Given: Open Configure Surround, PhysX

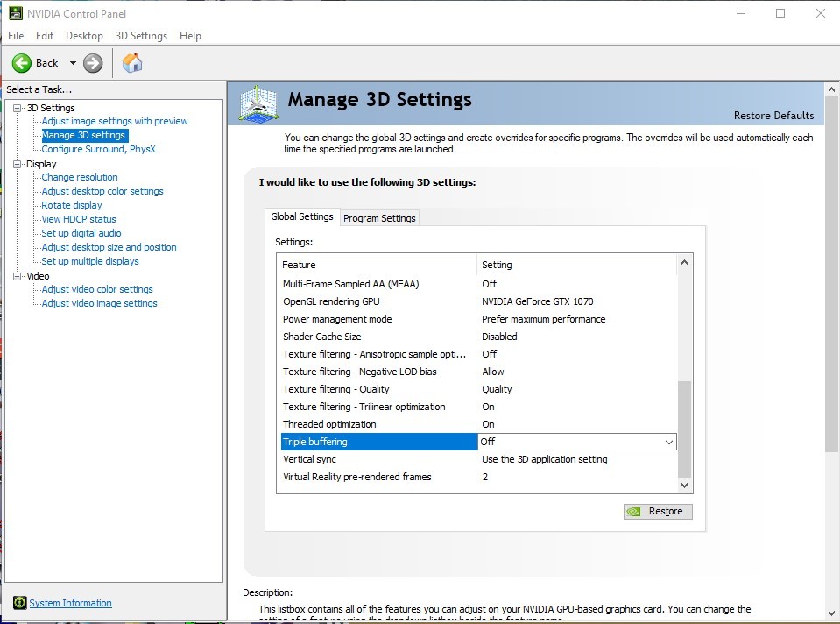Looking at the screenshot, I should pyautogui.click(x=99, y=149).
